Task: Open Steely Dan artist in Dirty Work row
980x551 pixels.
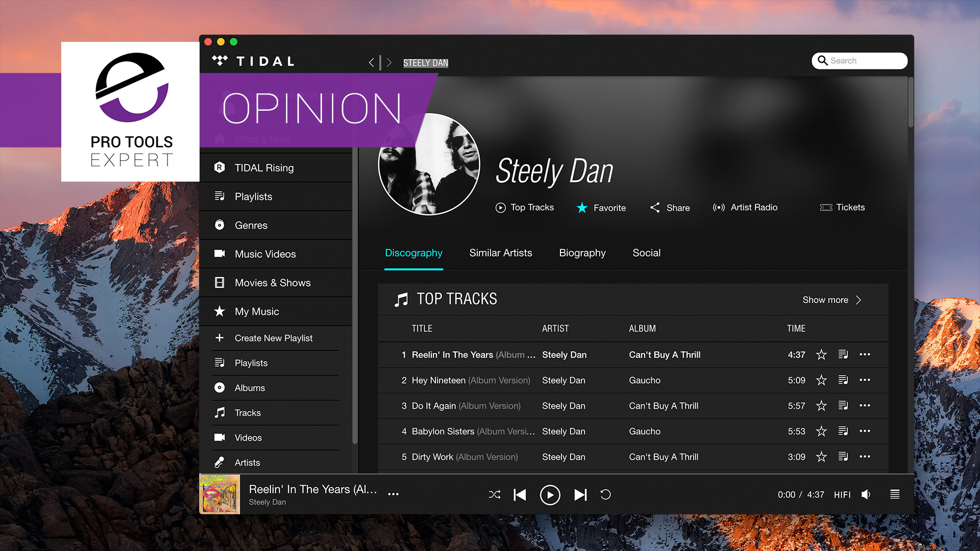Action: [563, 457]
